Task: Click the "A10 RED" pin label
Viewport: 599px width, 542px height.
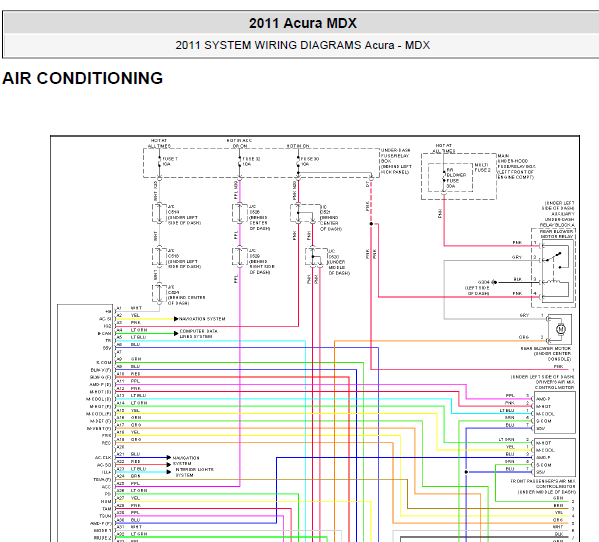Action: point(128,374)
